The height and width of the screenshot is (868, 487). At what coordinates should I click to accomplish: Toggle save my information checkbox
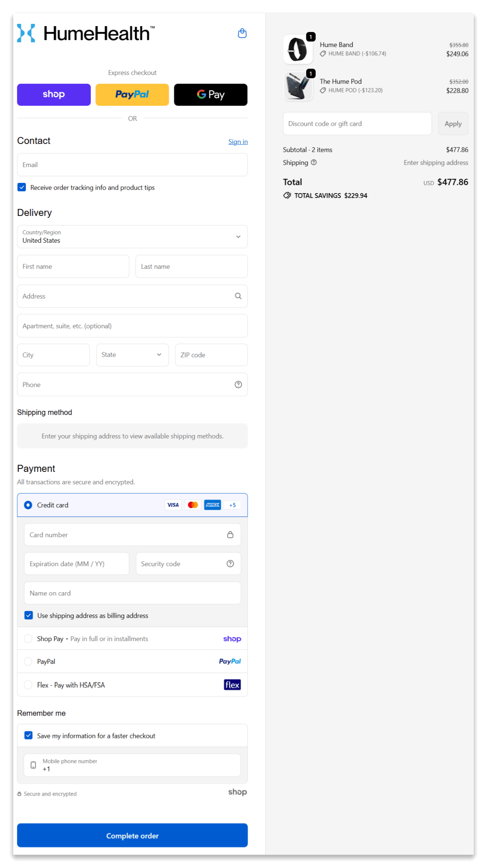29,735
